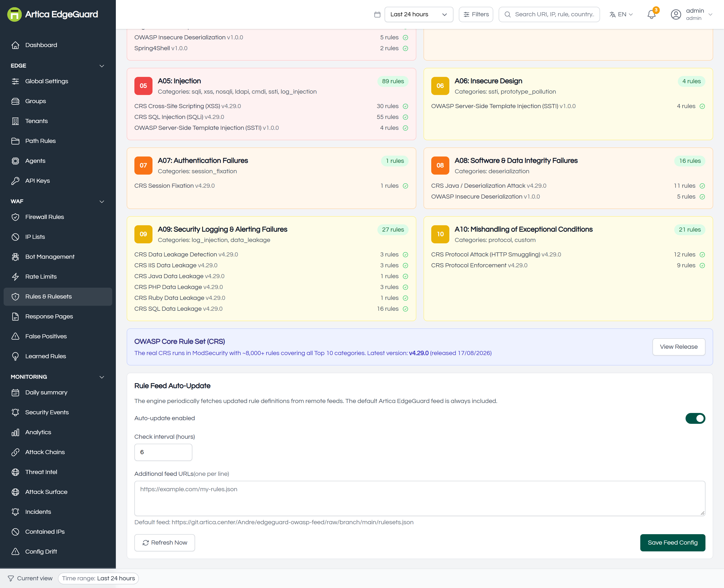The height and width of the screenshot is (588, 724).
Task: Open the EN language selector
Action: click(621, 14)
